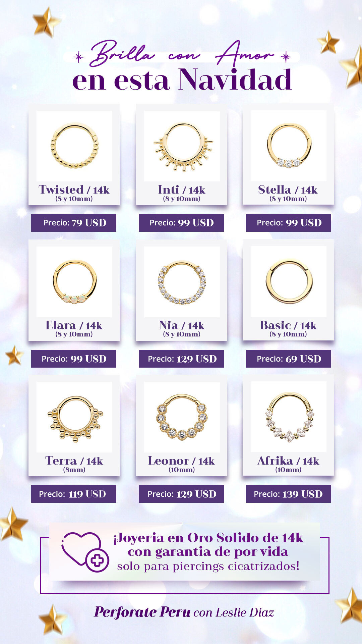Choose the Afrika crystal ring image
362x644 pixels.
point(289,417)
